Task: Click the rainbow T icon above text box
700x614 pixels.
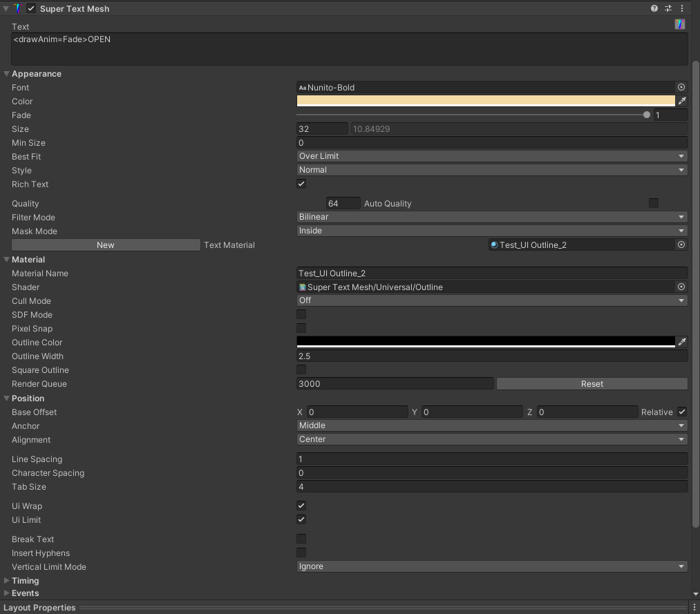Action: pos(679,24)
